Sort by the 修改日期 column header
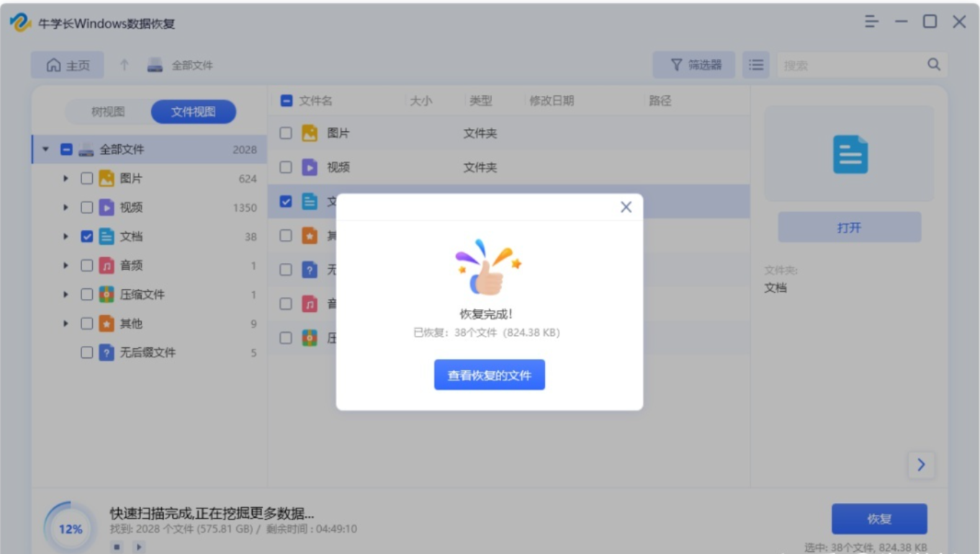 552,101
